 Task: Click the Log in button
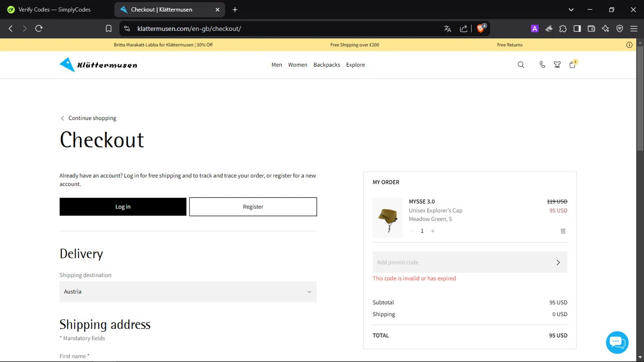123,207
